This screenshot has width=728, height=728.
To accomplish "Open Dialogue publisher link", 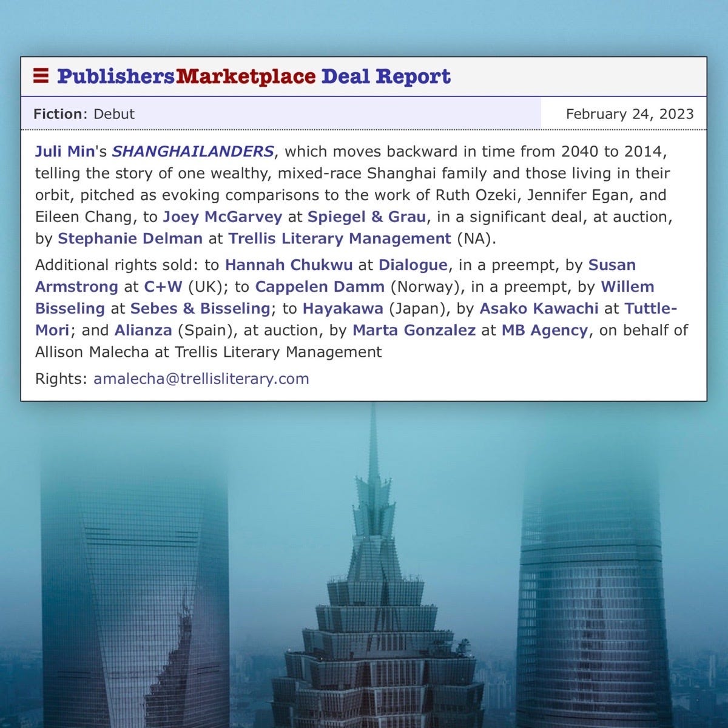I will (413, 265).
